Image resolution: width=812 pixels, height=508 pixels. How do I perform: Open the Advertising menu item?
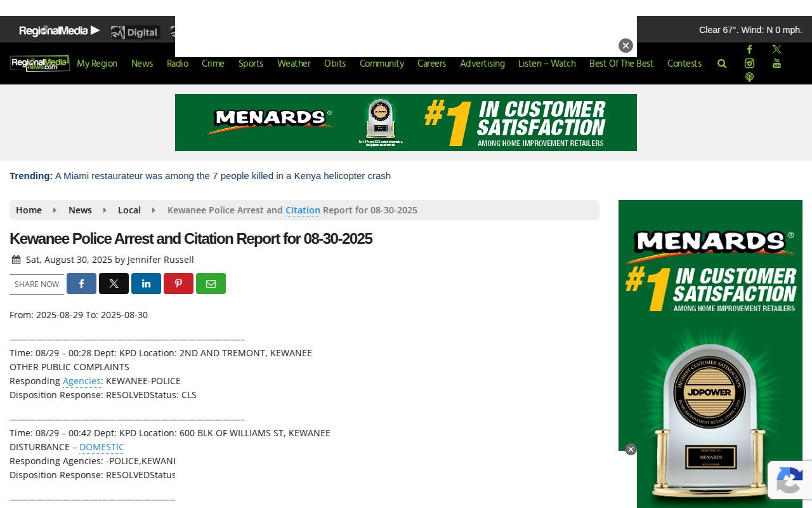coord(482,63)
